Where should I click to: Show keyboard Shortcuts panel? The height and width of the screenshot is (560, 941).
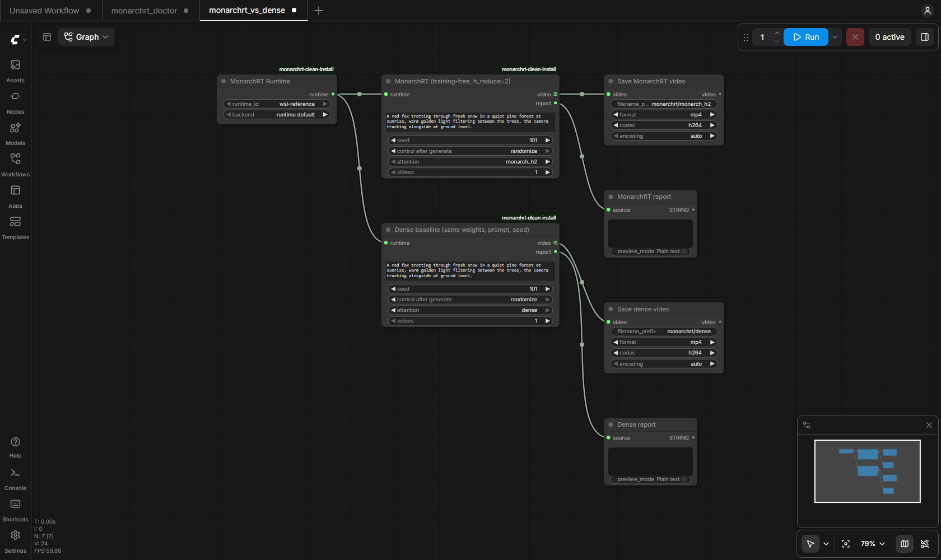pyautogui.click(x=15, y=510)
